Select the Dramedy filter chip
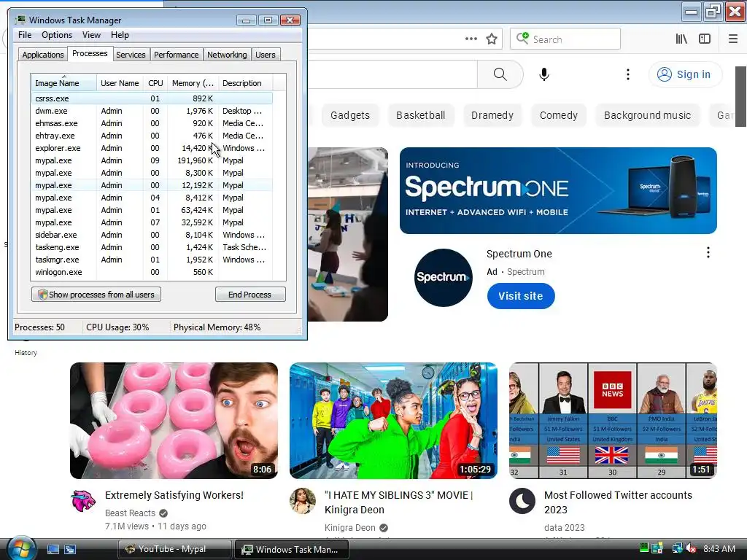Viewport: 747px width, 560px height. pos(492,115)
